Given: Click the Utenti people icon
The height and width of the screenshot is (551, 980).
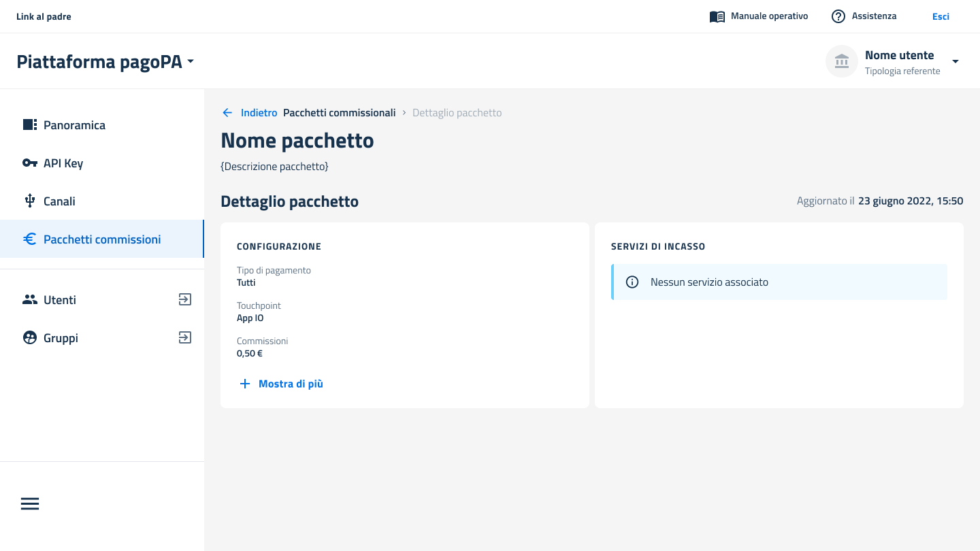Looking at the screenshot, I should 30,300.
